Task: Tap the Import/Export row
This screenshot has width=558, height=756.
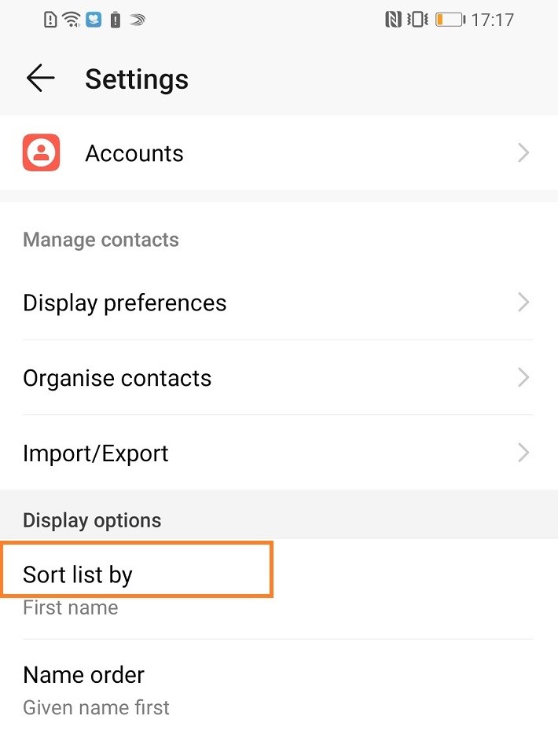Action: (x=95, y=453)
